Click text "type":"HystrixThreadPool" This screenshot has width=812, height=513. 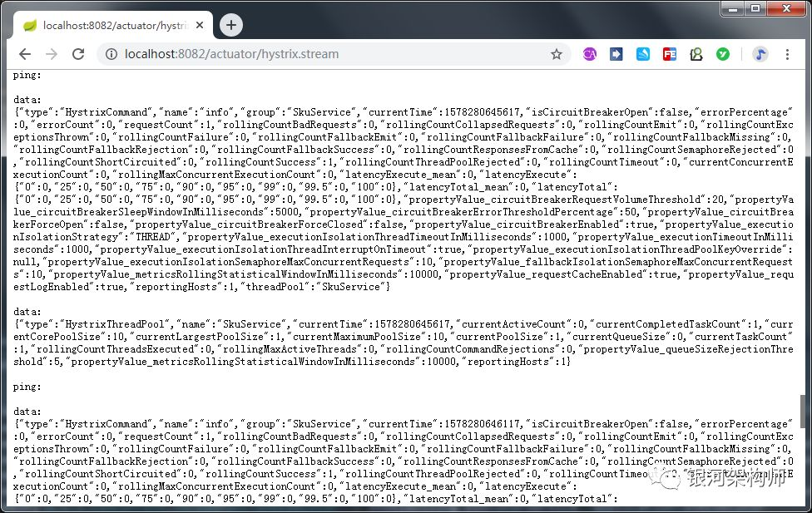(96, 324)
